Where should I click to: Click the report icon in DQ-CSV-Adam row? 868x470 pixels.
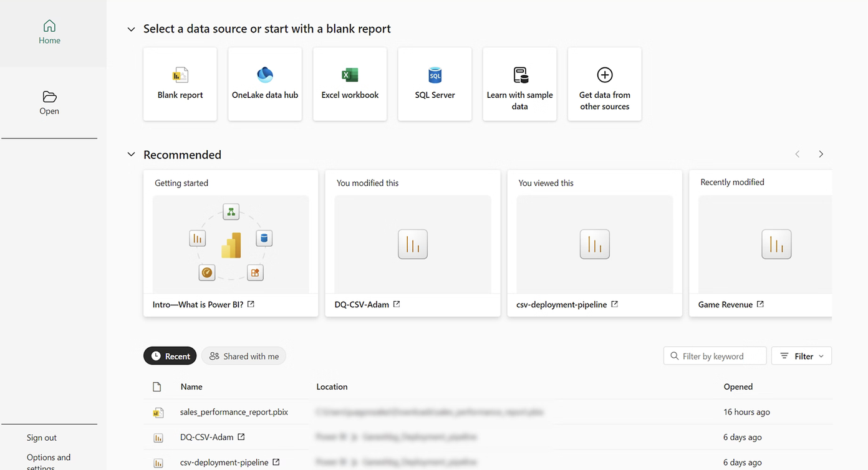point(158,438)
